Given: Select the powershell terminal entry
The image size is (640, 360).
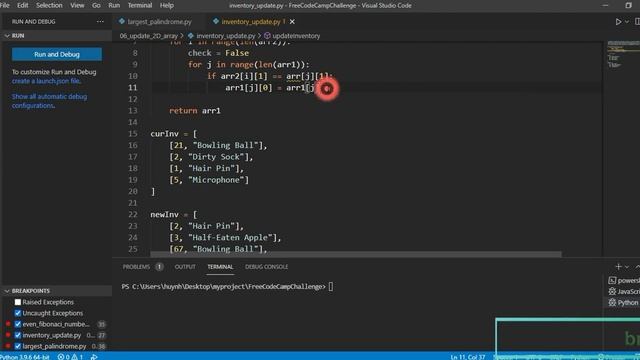Looking at the screenshot, I should pyautogui.click(x=624, y=280).
